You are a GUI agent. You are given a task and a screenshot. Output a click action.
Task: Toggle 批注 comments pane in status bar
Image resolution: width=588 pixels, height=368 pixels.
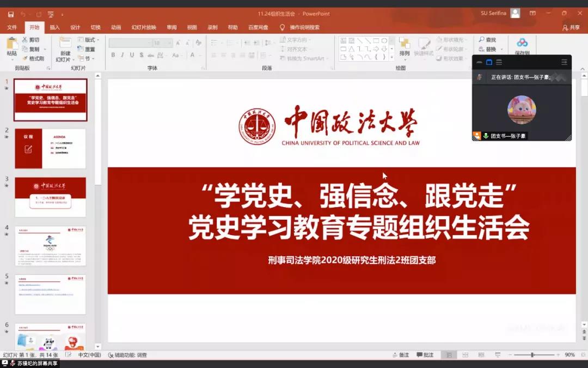425,355
